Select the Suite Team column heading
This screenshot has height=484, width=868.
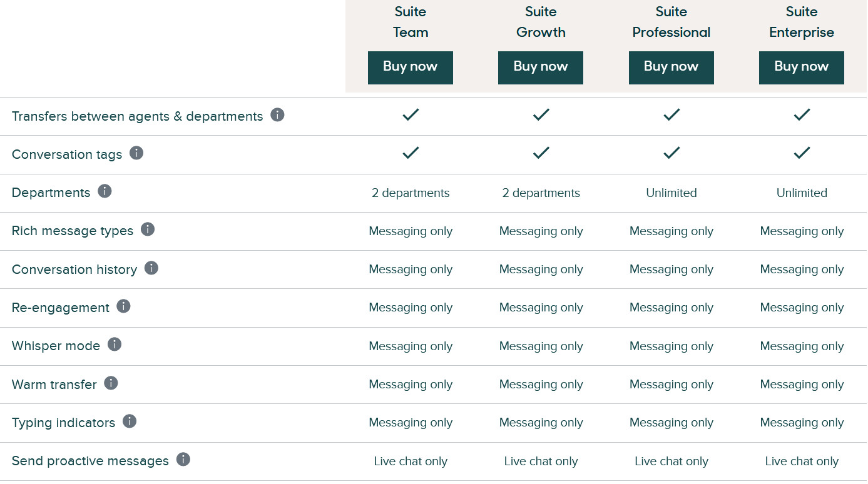pyautogui.click(x=411, y=22)
